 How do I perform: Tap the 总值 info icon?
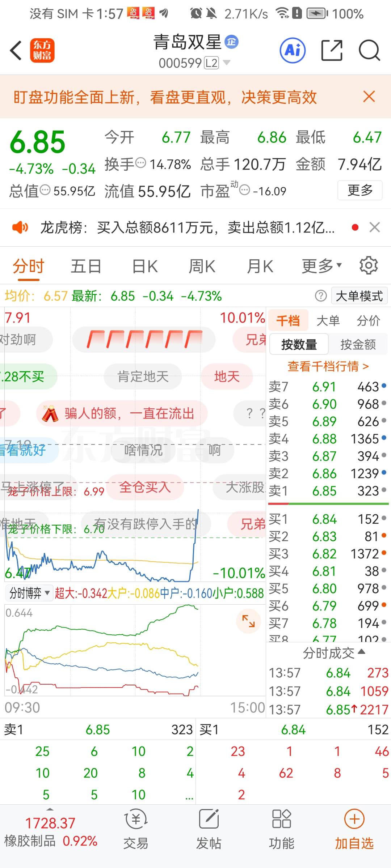[45, 190]
